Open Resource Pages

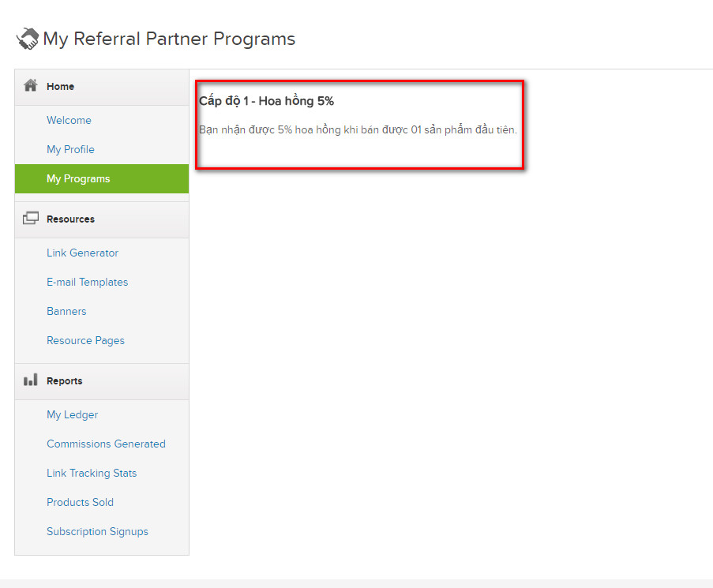tap(85, 340)
